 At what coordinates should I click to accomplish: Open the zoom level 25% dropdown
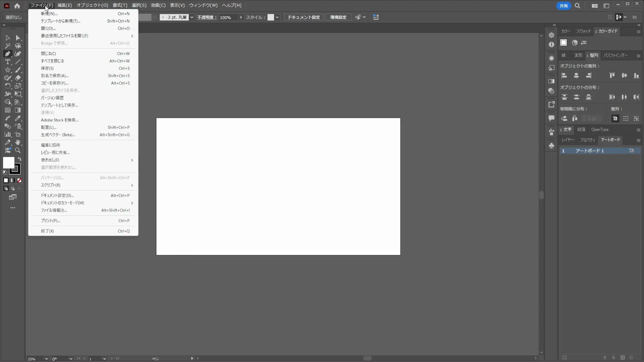click(x=46, y=359)
